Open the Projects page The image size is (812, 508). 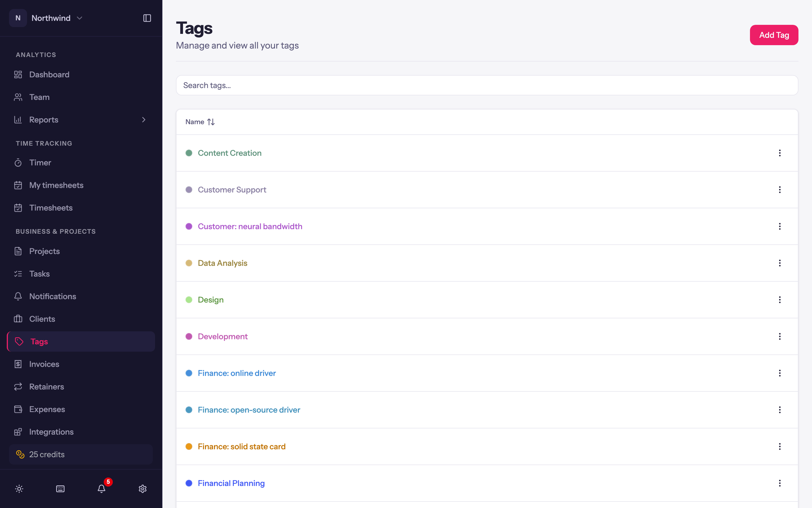click(81, 251)
